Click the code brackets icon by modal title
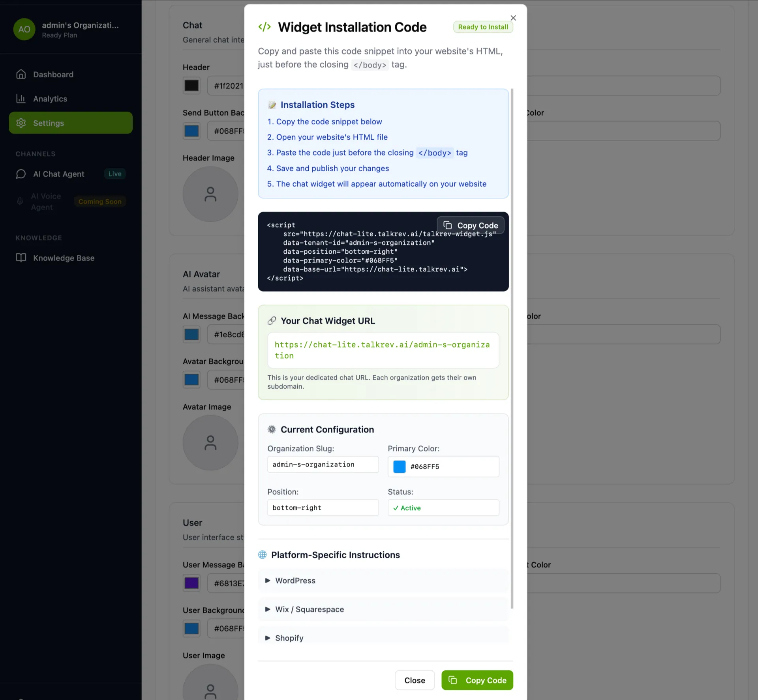Viewport: 758px width, 700px height. tap(264, 27)
